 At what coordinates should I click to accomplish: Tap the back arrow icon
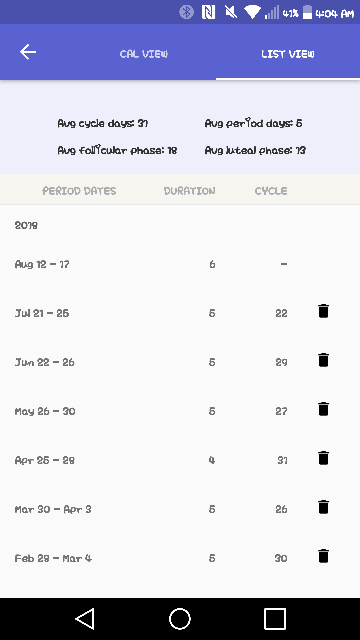pyautogui.click(x=28, y=52)
